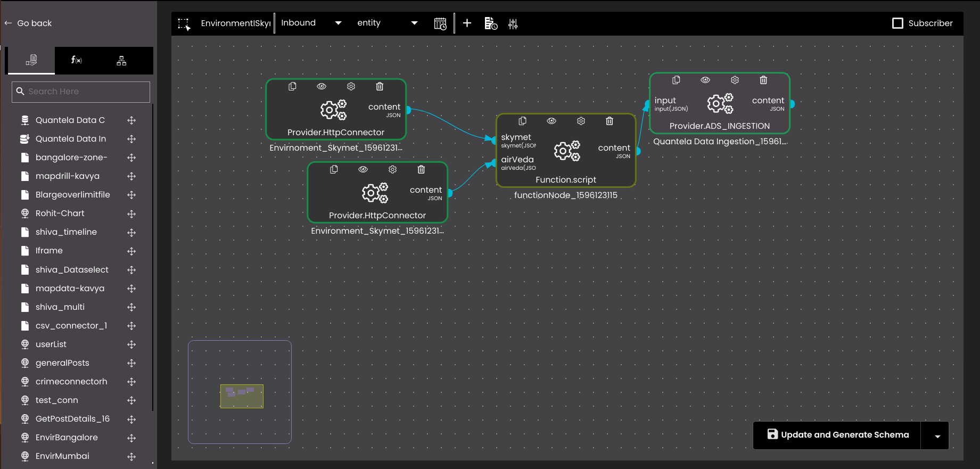Toggle preview eye on ADS_INGESTION node
Viewport: 980px width, 469px height.
pyautogui.click(x=705, y=80)
